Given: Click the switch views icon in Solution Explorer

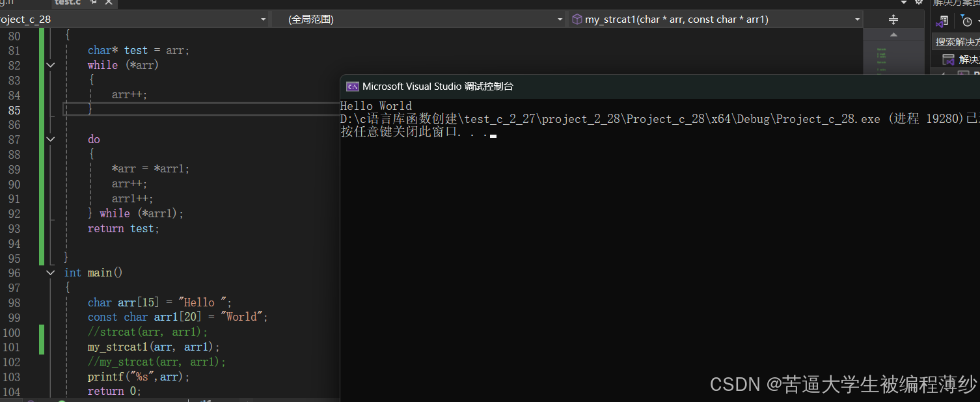Looking at the screenshot, I should [944, 21].
